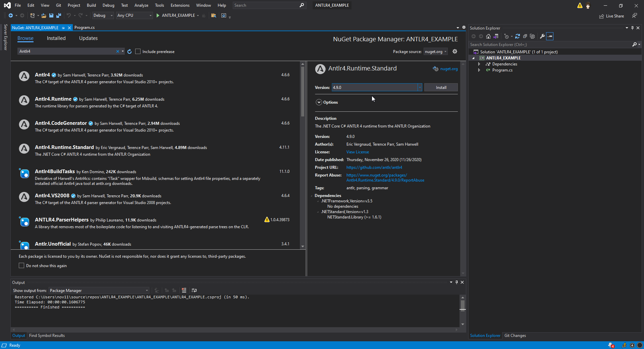Toggle word wrap icon in Output panel

[x=194, y=290]
